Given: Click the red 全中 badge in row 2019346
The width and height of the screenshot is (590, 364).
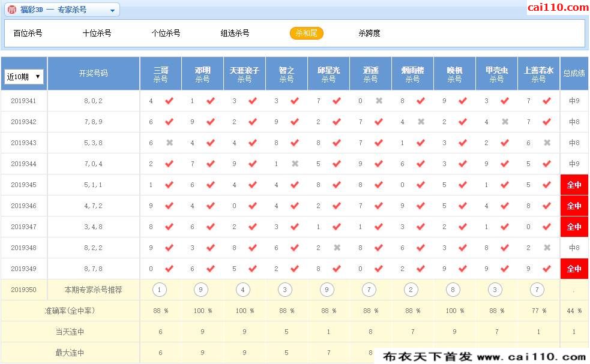Looking at the screenshot, I should (574, 206).
